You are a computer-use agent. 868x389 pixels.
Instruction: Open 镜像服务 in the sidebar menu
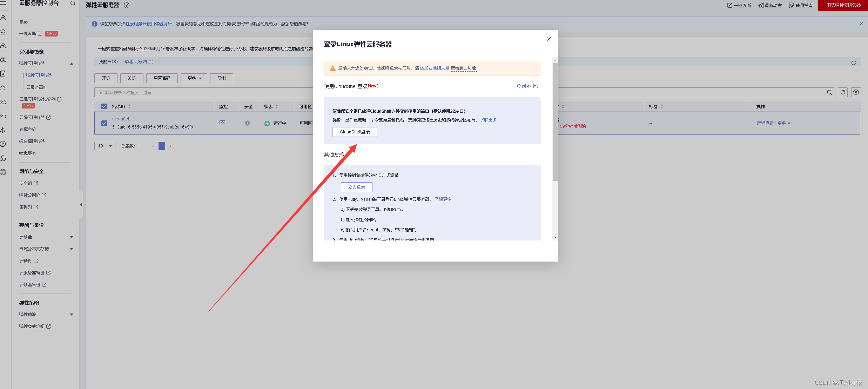[28, 153]
